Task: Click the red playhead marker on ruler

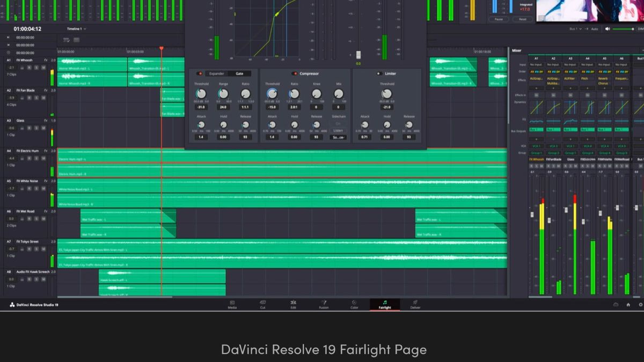Action: pos(161,49)
